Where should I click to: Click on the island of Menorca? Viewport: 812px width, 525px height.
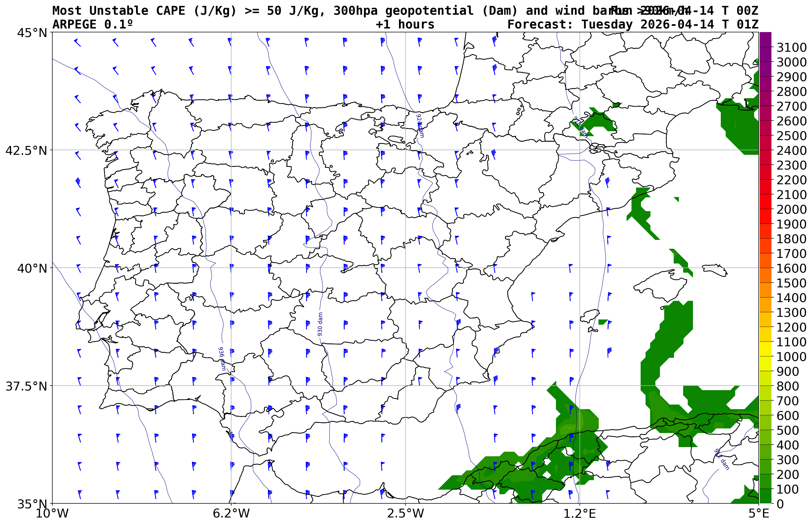(x=715, y=269)
